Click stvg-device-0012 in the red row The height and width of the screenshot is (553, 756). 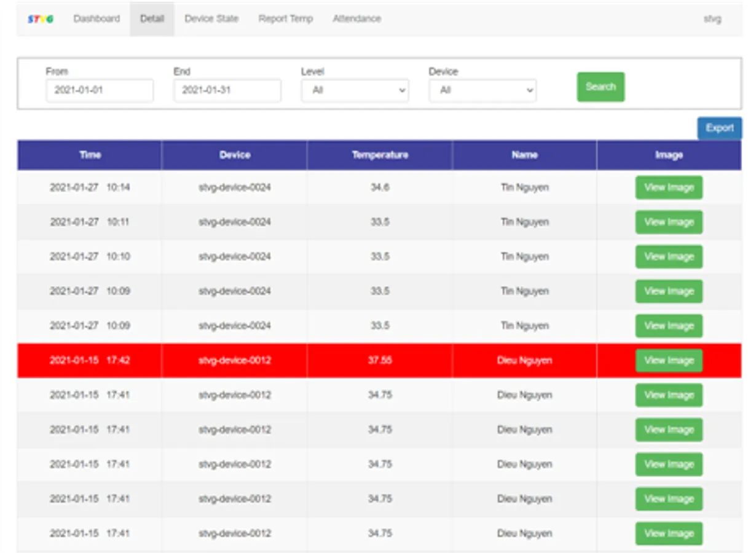[x=235, y=361]
